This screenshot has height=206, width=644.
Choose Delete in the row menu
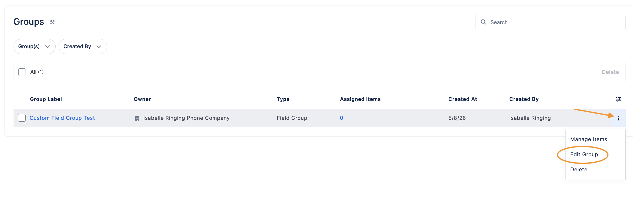(579, 170)
